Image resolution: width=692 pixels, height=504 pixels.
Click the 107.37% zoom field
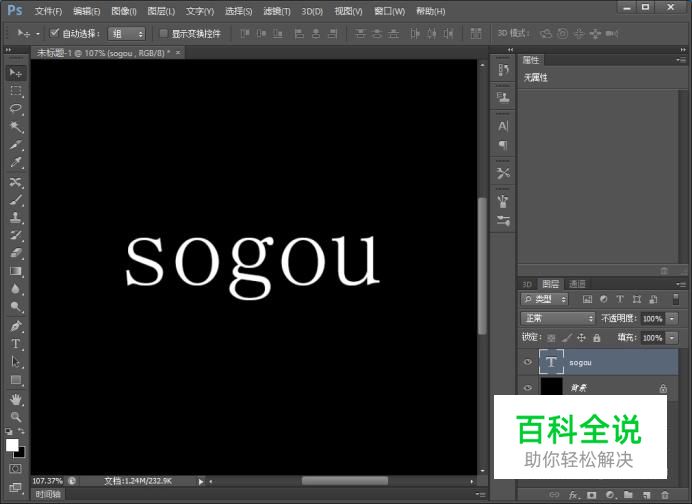47,481
